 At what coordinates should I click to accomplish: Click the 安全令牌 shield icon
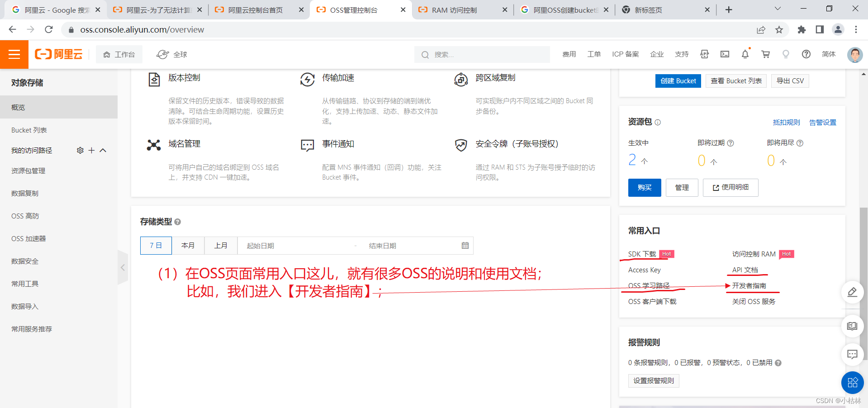[461, 145]
